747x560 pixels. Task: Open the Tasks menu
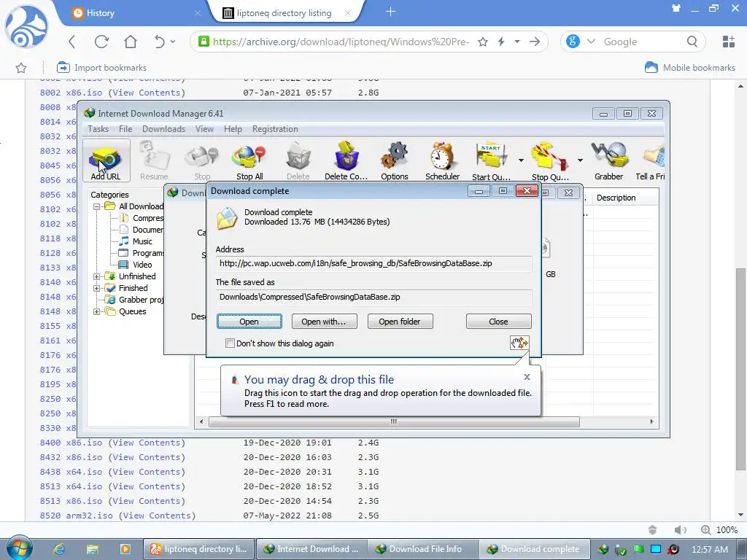pyautogui.click(x=98, y=129)
